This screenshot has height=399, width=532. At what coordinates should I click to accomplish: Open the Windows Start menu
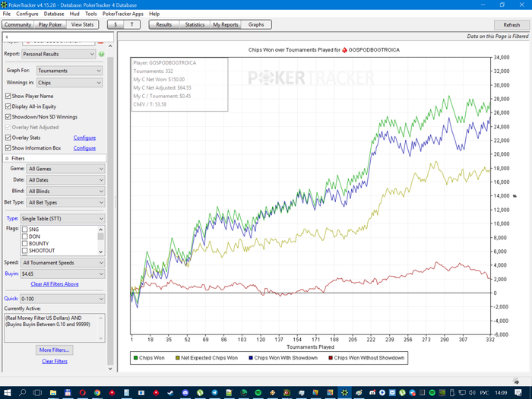pyautogui.click(x=7, y=393)
